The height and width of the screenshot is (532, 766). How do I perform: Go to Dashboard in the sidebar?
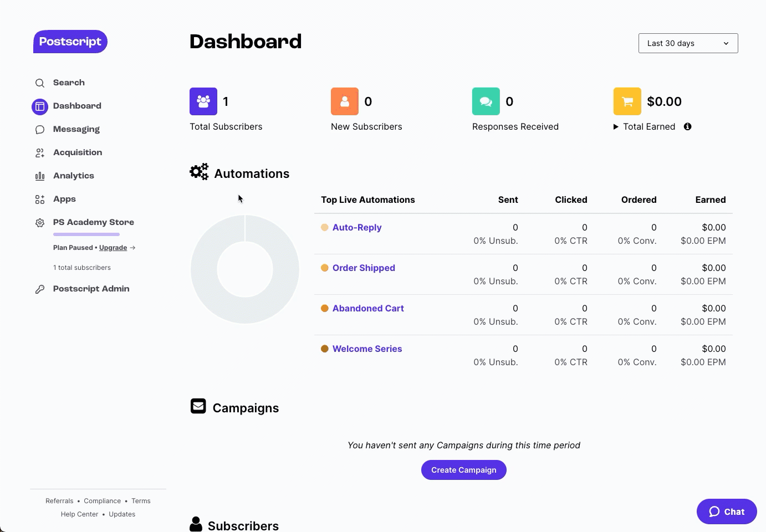77,106
